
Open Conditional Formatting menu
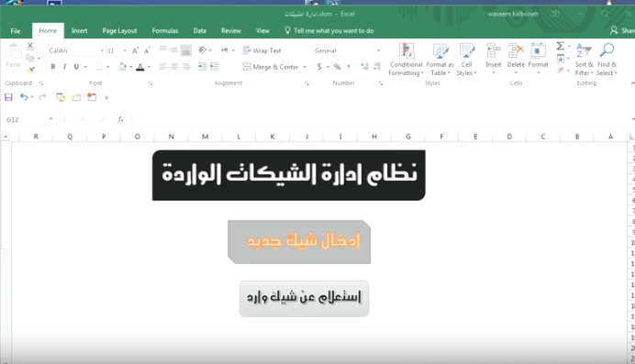[x=406, y=59]
